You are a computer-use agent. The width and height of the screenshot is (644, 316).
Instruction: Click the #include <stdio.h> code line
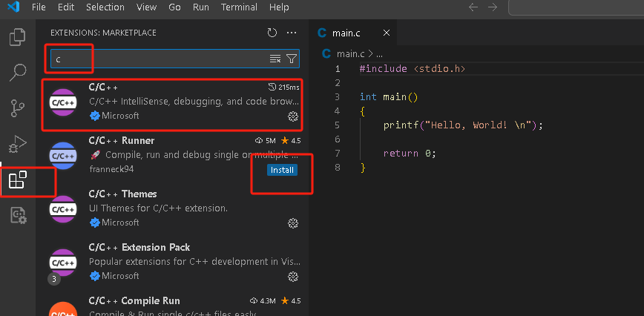click(413, 68)
